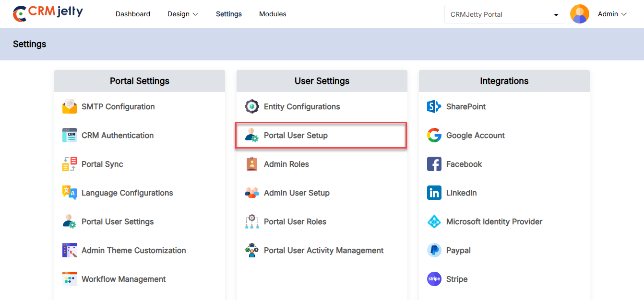Open Portal User Setup link
Screen dimensions: 644x300
[296, 136]
